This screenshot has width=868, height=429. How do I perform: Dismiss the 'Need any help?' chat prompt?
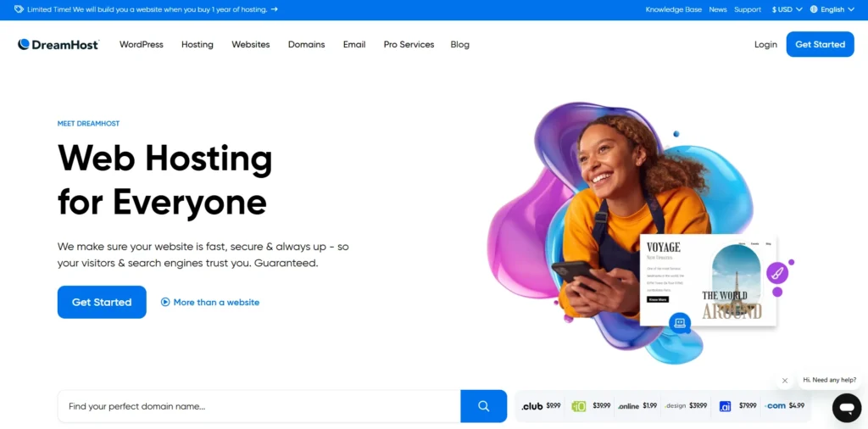pyautogui.click(x=784, y=381)
